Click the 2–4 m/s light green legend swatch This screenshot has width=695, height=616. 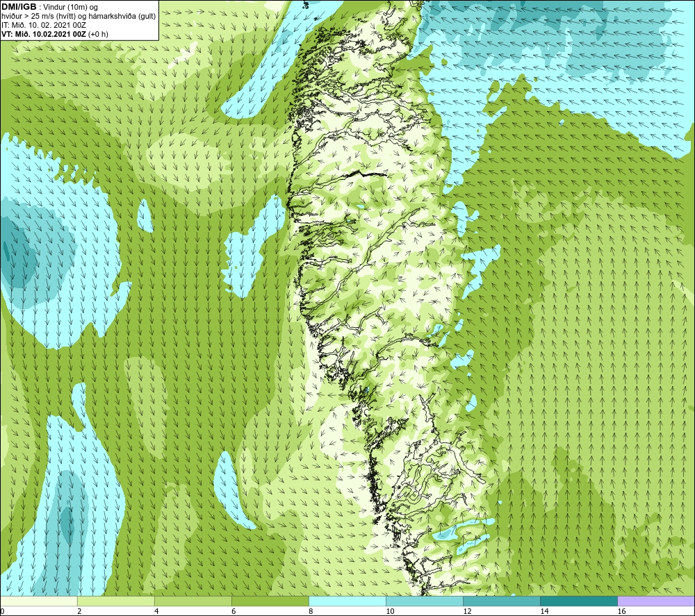click(x=116, y=601)
